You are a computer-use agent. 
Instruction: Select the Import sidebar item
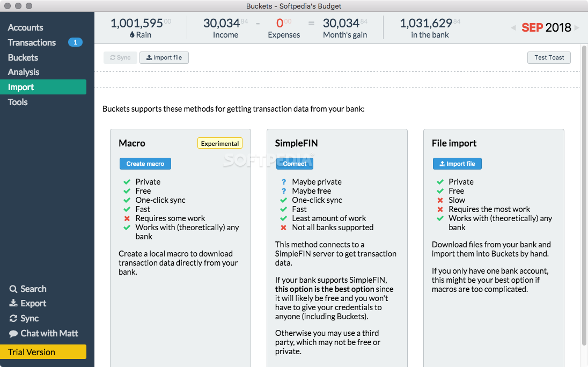point(43,87)
